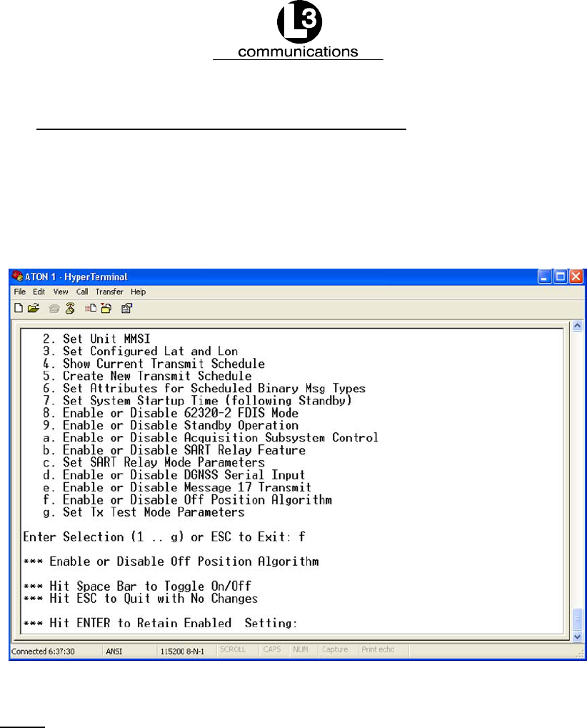Click the Open file toolbar icon

coord(34,309)
